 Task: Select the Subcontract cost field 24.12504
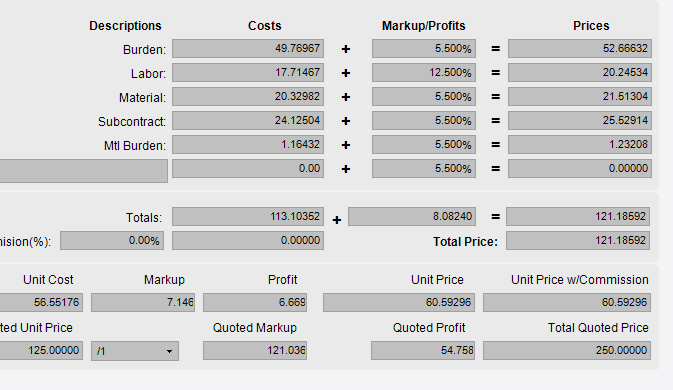point(248,121)
